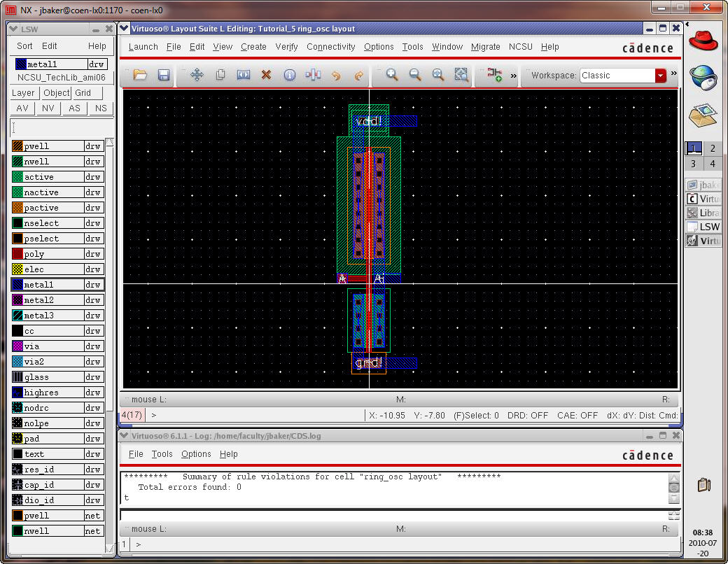Screen dimensions: 728x564
Task: Open the Workspace Classic dropdown
Action: (660, 76)
